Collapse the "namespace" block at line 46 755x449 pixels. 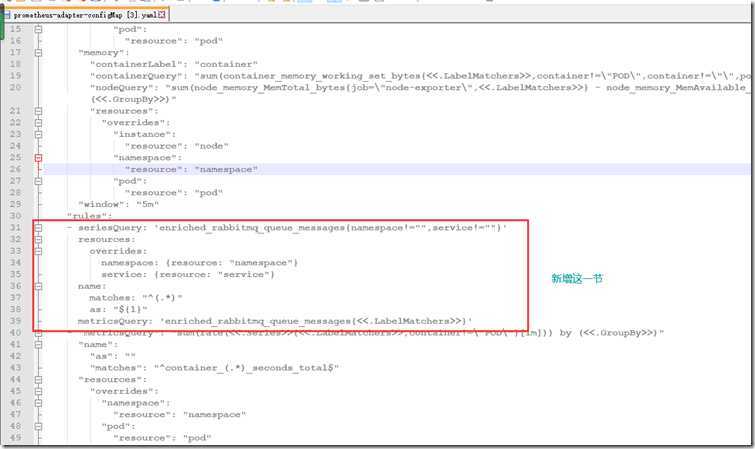(x=38, y=403)
